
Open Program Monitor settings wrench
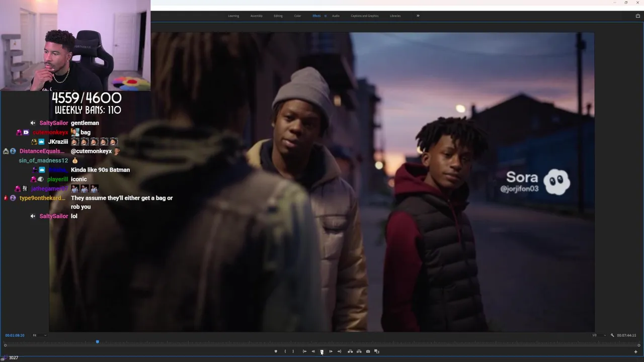point(612,335)
